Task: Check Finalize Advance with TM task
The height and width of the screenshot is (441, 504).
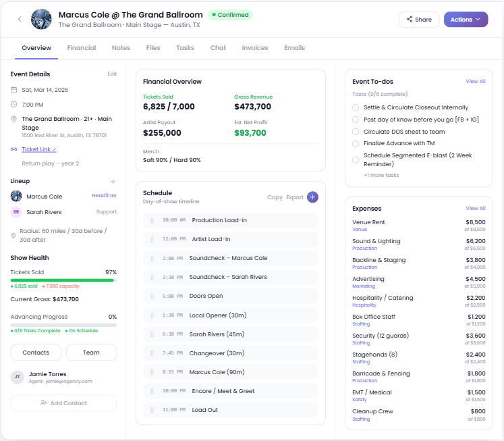Action: [356, 143]
